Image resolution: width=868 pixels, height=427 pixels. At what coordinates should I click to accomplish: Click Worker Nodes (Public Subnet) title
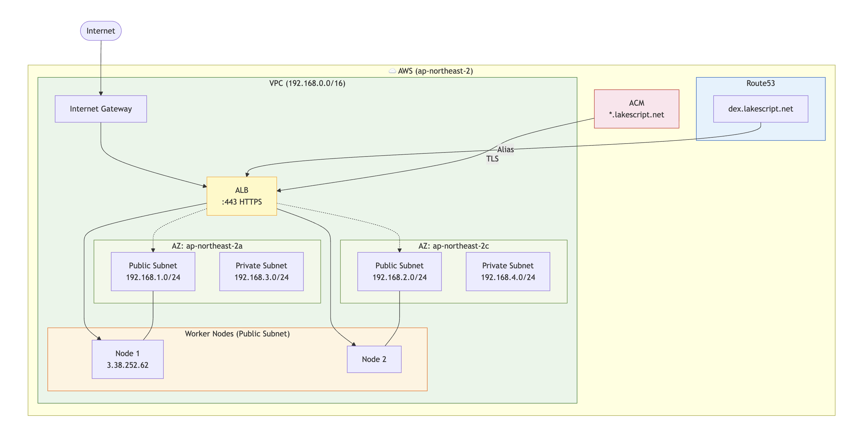click(237, 334)
